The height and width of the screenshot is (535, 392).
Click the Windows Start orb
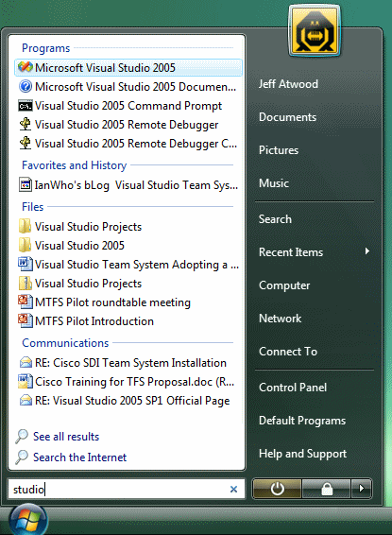27,520
